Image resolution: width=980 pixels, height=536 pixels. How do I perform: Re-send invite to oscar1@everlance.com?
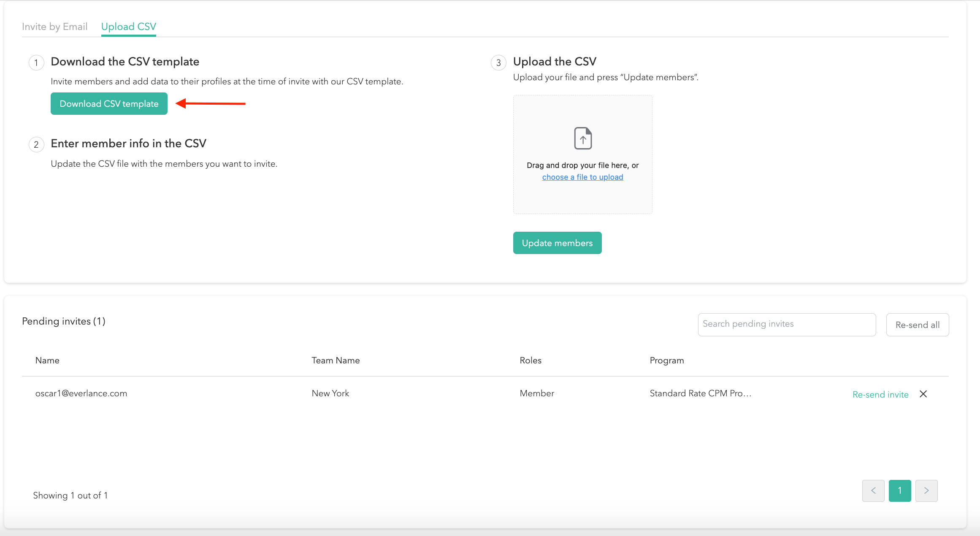(880, 394)
